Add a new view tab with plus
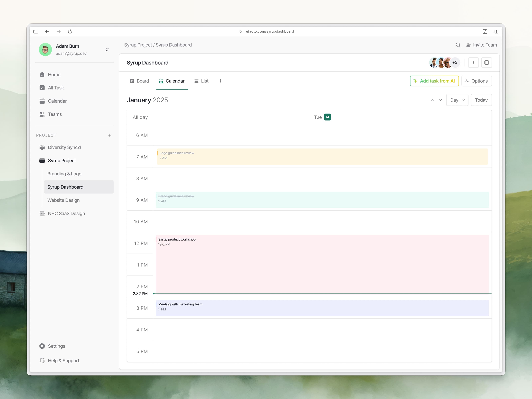The width and height of the screenshot is (532, 399). pyautogui.click(x=221, y=81)
